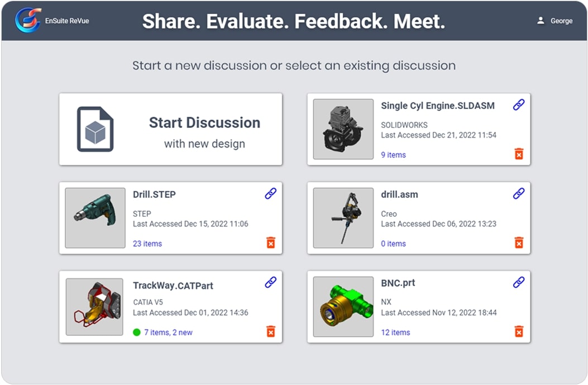Select the Single Cyl Engine thumbnail
This screenshot has height=385, width=588.
coord(343,129)
